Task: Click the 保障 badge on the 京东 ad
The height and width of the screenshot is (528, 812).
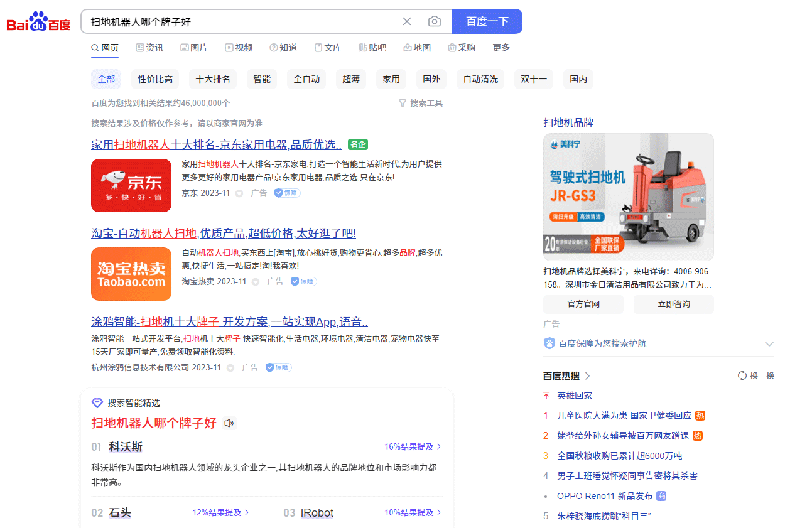Action: [x=288, y=193]
